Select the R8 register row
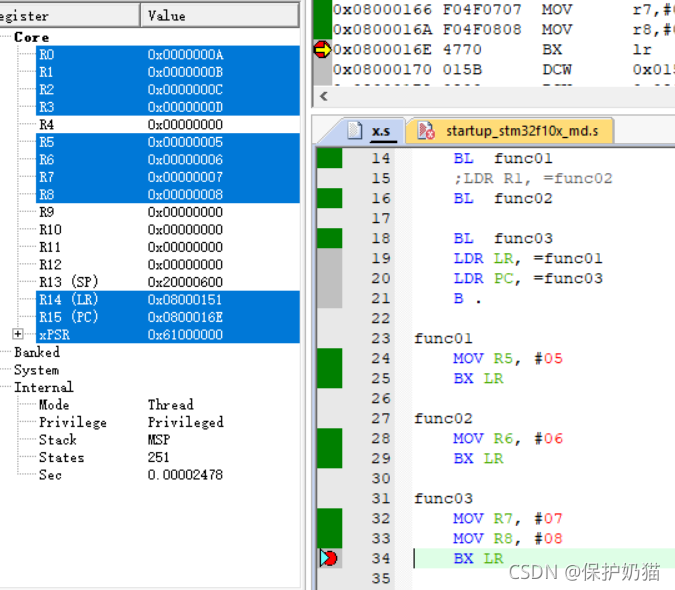 coord(168,195)
